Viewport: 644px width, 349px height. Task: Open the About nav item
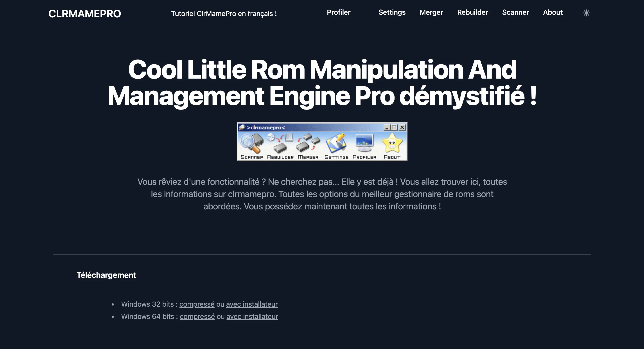[553, 12]
